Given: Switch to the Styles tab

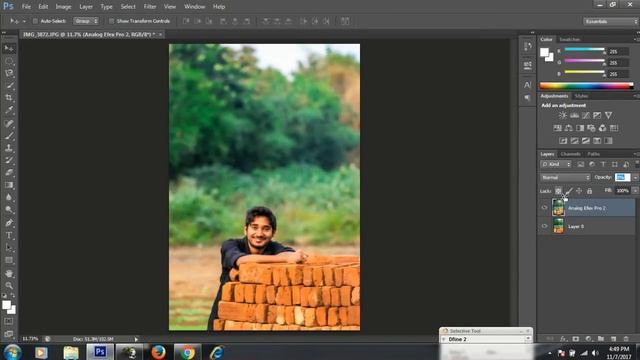Looking at the screenshot, I should [581, 96].
